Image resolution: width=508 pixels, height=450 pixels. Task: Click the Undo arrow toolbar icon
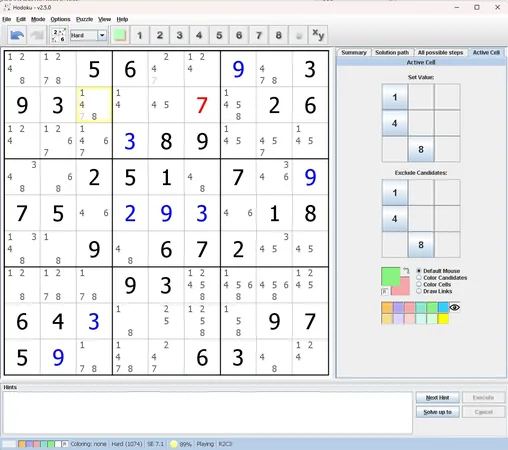17,35
